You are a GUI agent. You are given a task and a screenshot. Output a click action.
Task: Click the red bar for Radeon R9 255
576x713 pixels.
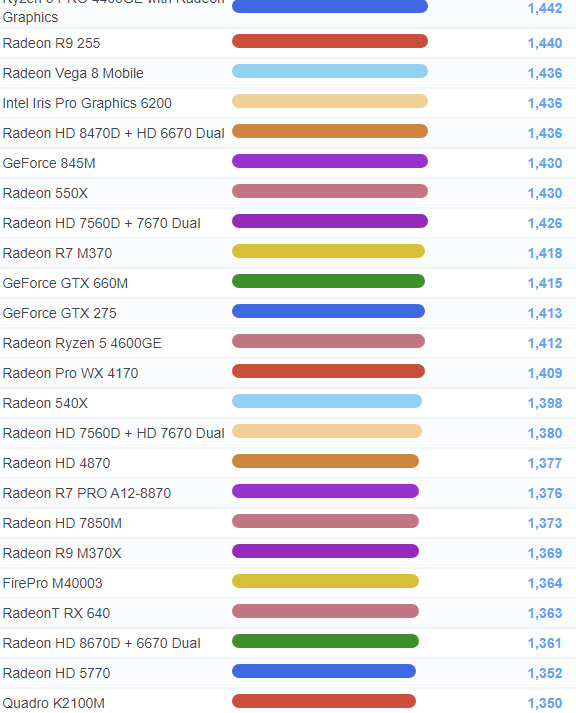tap(330, 41)
